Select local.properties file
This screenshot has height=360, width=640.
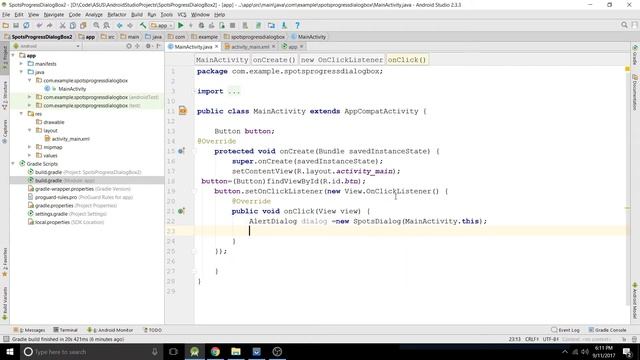tap(66, 222)
